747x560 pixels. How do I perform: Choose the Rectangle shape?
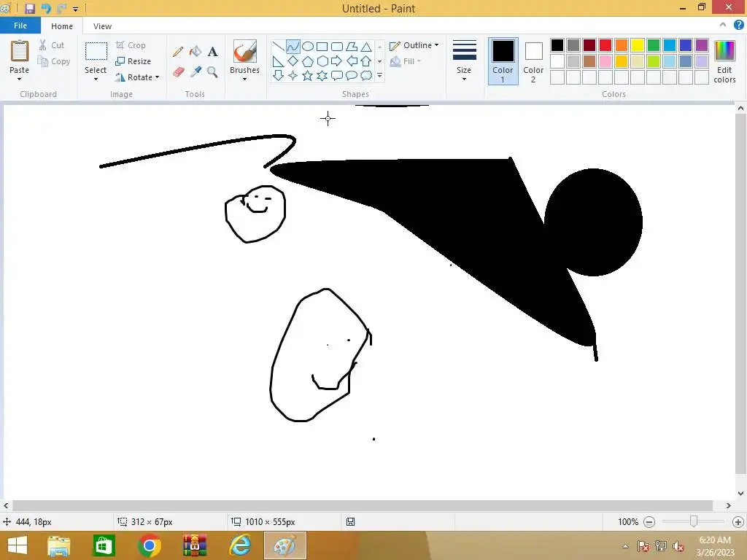322,47
